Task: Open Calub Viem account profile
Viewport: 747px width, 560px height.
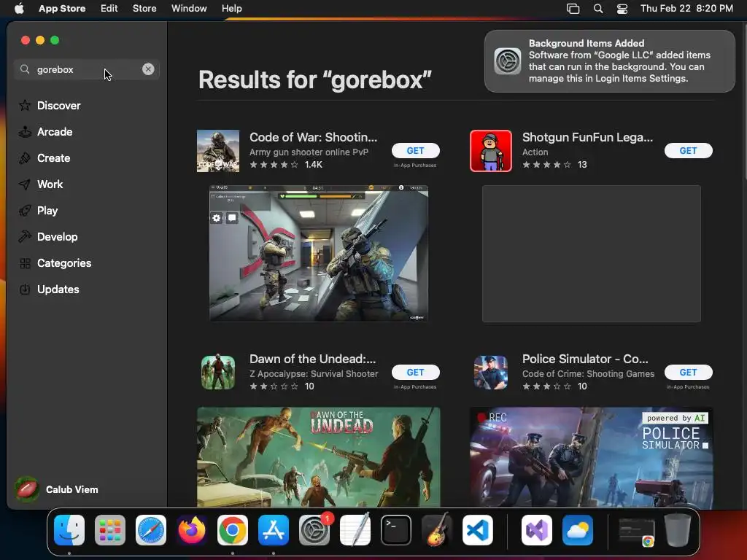Action: pyautogui.click(x=57, y=489)
